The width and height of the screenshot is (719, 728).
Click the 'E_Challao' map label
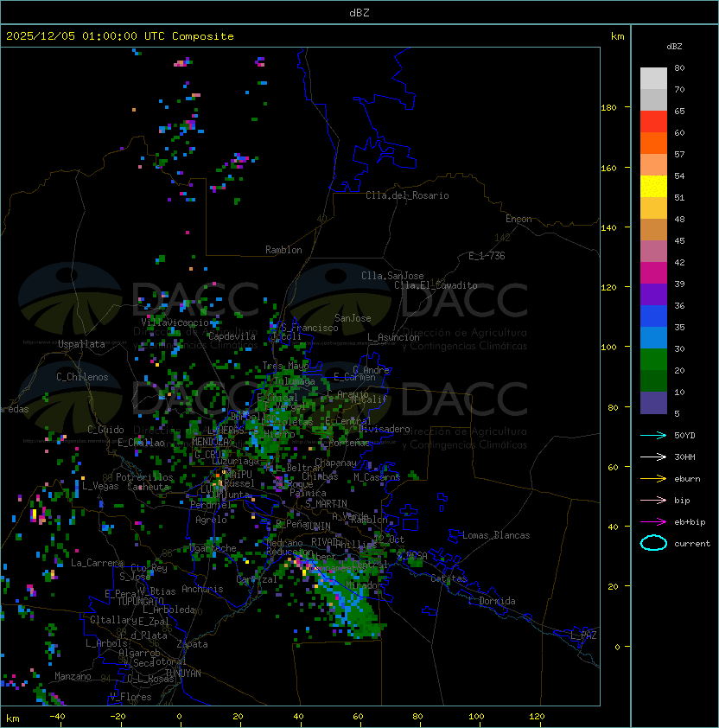coord(141,443)
